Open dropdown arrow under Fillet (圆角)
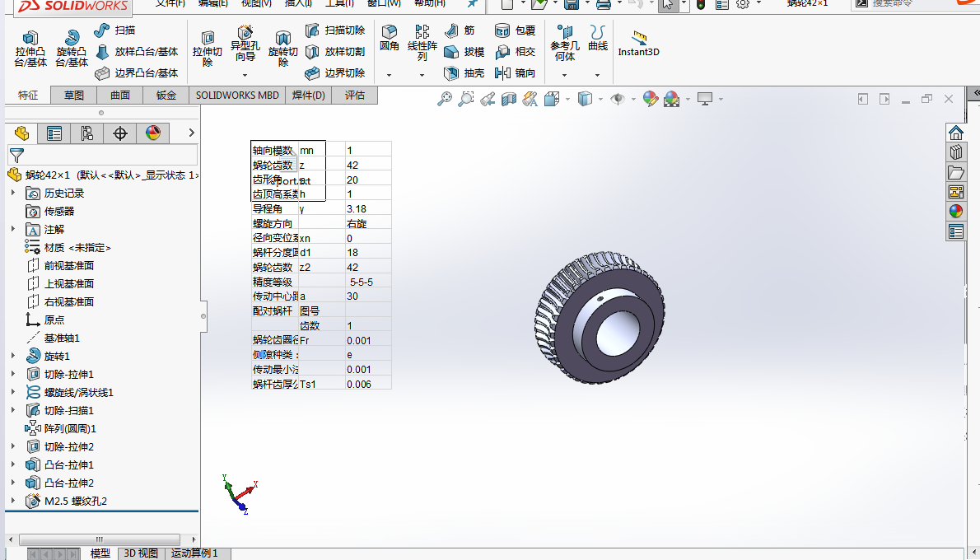This screenshot has height=560, width=980. [x=389, y=75]
